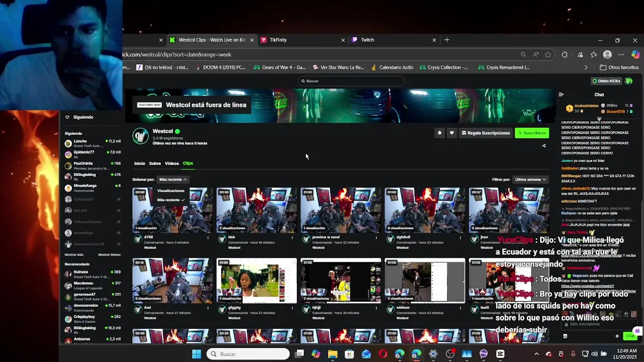The width and height of the screenshot is (644, 362).
Task: Show hidden system tray icons
Action: (x=536, y=354)
